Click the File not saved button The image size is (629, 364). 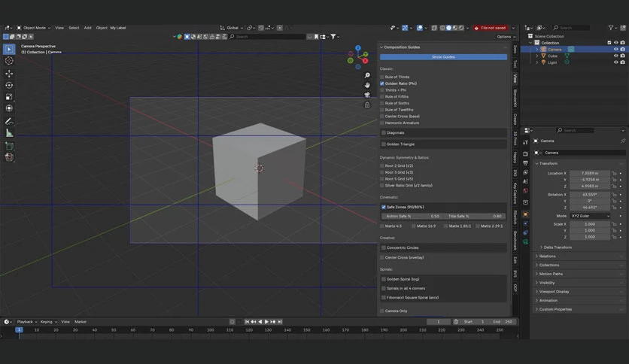coord(491,28)
